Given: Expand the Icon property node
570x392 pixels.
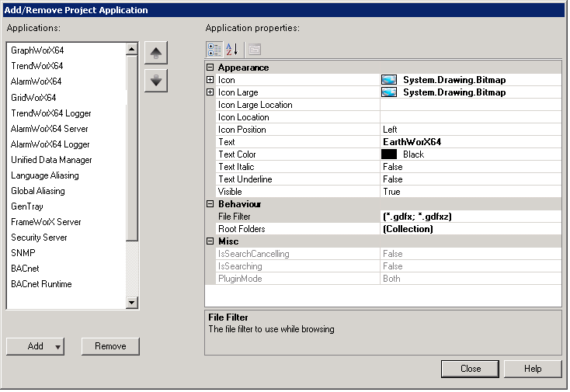Looking at the screenshot, I should 210,80.
